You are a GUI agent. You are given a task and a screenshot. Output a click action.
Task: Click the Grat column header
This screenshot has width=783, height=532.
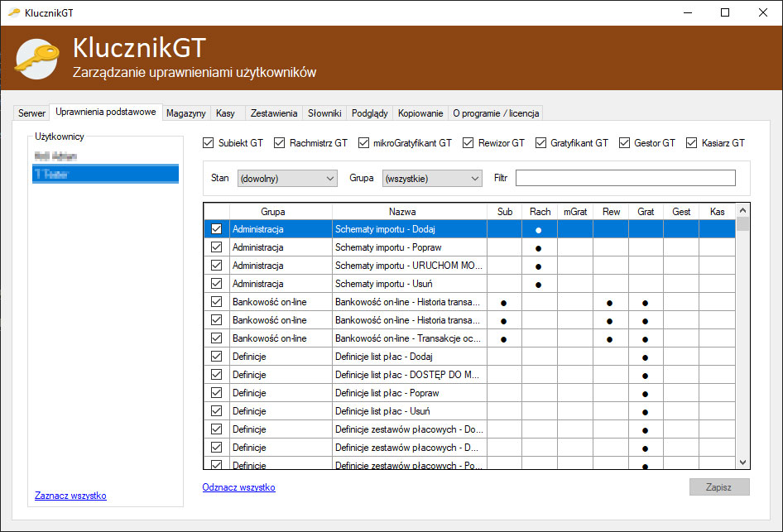(x=646, y=212)
